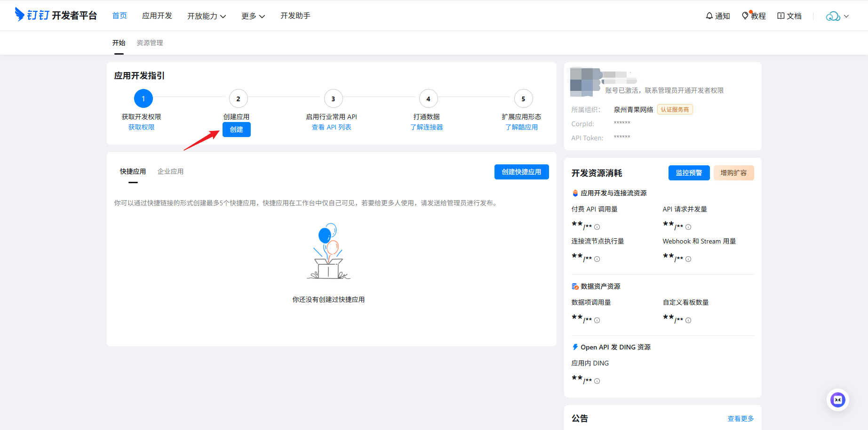
Task: Click the DingTalk logo icon
Action: click(19, 15)
